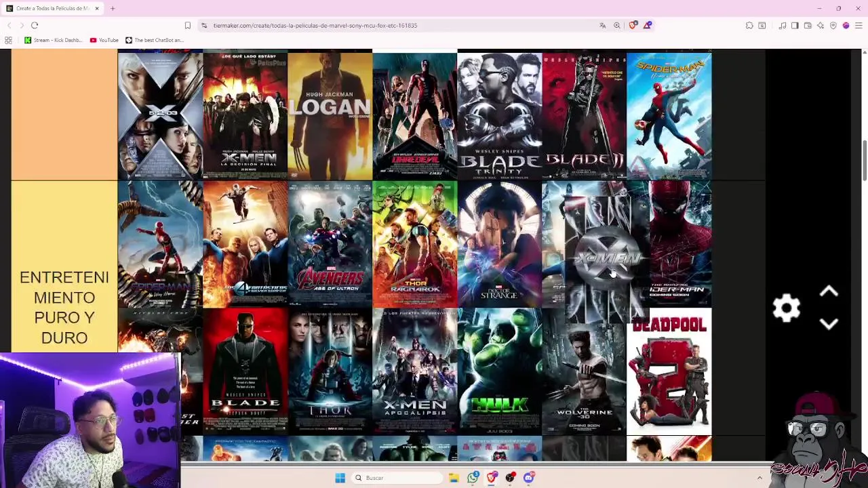Click the bookmark icon beside the address bar
The height and width of the screenshot is (488, 868).
coord(188,25)
